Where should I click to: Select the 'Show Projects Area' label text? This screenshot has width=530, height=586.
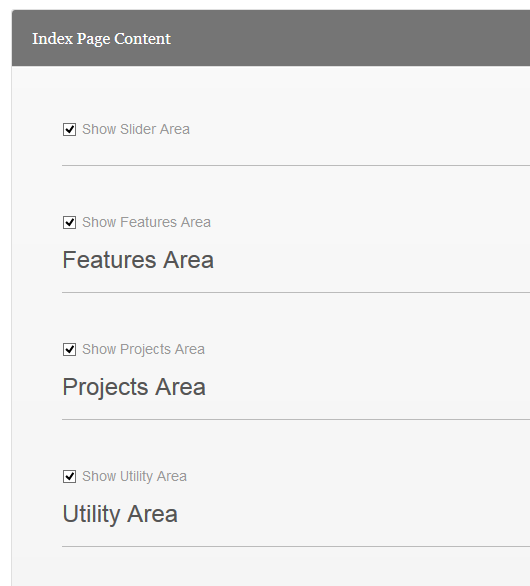click(143, 349)
